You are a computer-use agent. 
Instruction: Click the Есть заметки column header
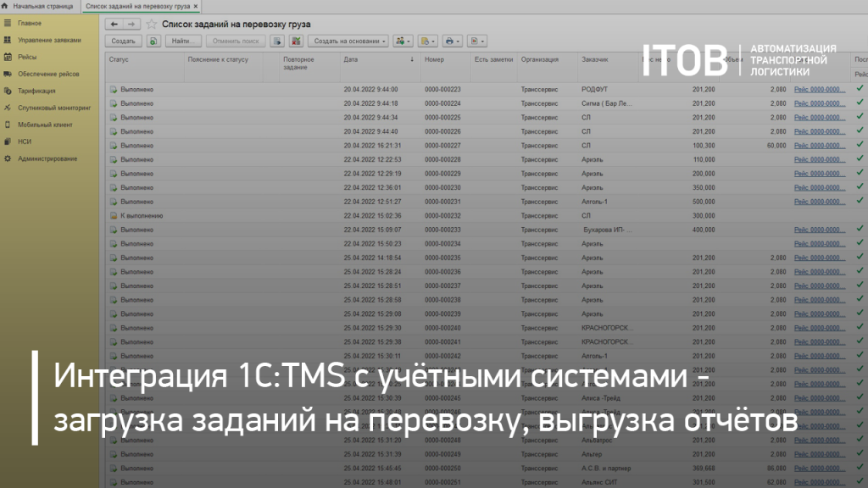494,67
